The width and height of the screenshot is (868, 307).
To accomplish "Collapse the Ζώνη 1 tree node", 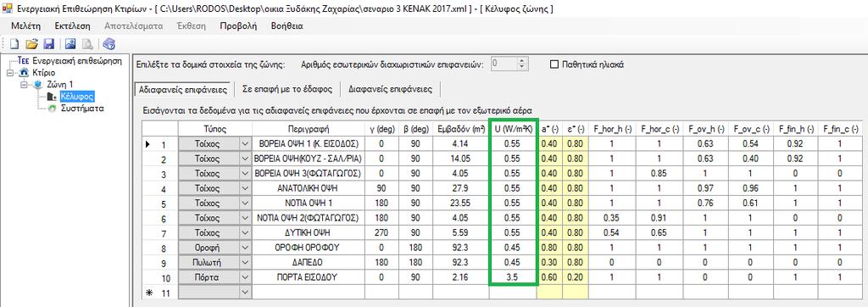I will pos(24,85).
